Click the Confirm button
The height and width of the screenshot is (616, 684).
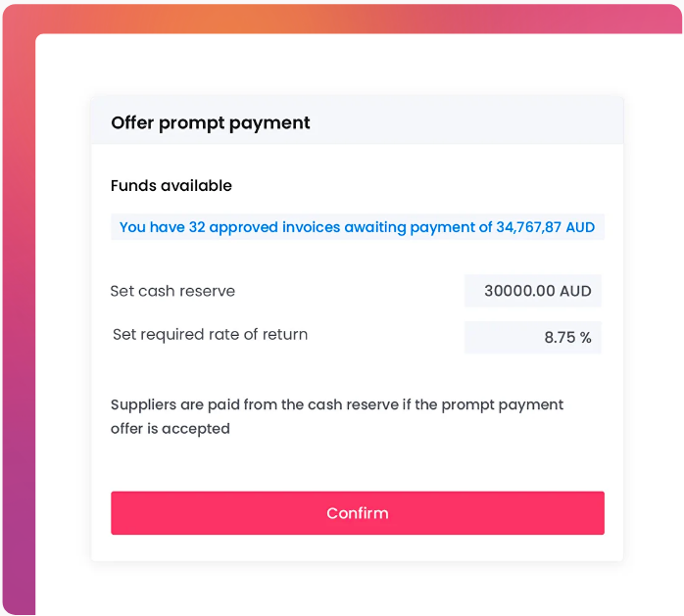(357, 513)
